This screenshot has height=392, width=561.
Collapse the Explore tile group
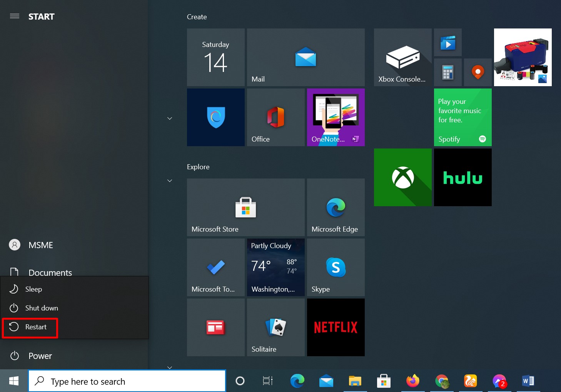170,180
